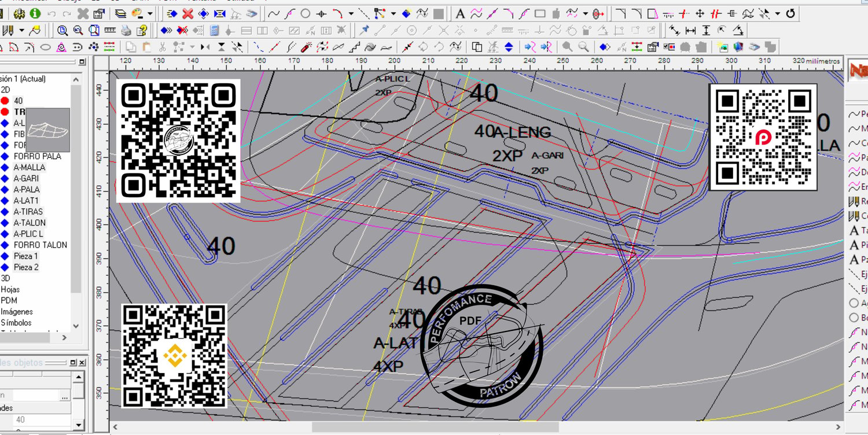The width and height of the screenshot is (868, 435).
Task: Select A-PLIC L in the piece tree
Action: [x=28, y=234]
